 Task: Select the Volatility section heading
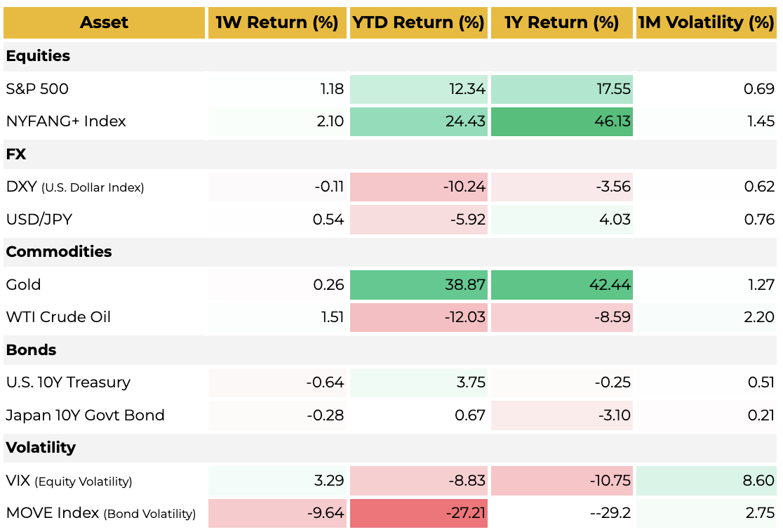point(41,447)
